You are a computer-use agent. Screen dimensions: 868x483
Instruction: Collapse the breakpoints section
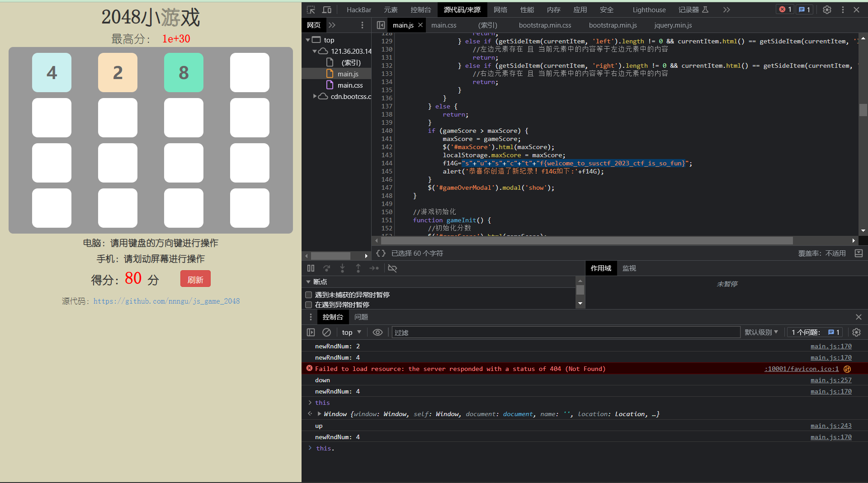pyautogui.click(x=309, y=282)
